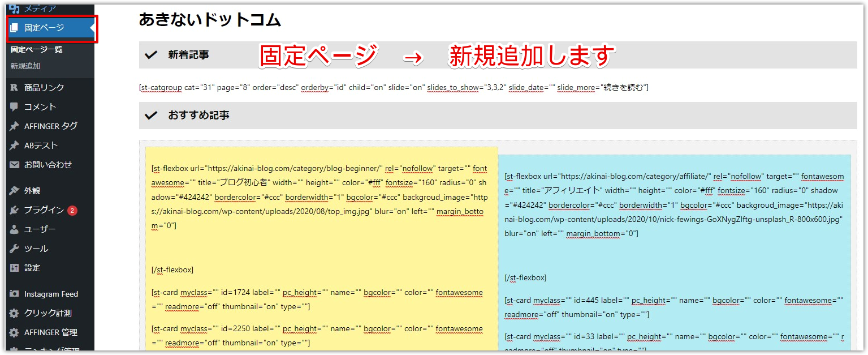This screenshot has width=868, height=355.
Task: Click the プラグイン update count badge
Action: pyautogui.click(x=72, y=211)
